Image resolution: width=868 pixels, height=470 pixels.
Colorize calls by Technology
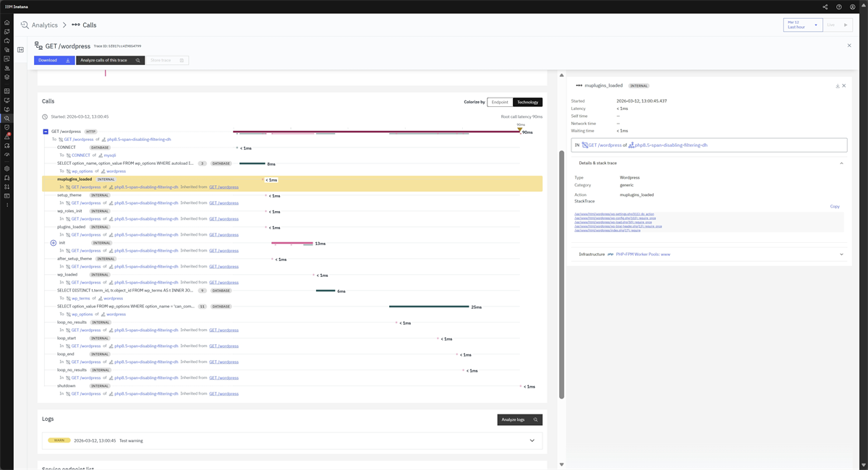click(x=527, y=102)
